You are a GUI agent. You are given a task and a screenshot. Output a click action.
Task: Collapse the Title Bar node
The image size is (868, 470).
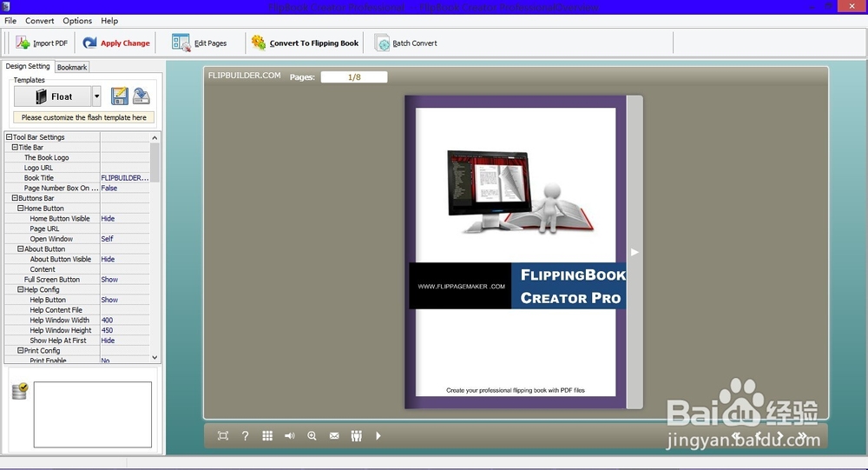[15, 148]
